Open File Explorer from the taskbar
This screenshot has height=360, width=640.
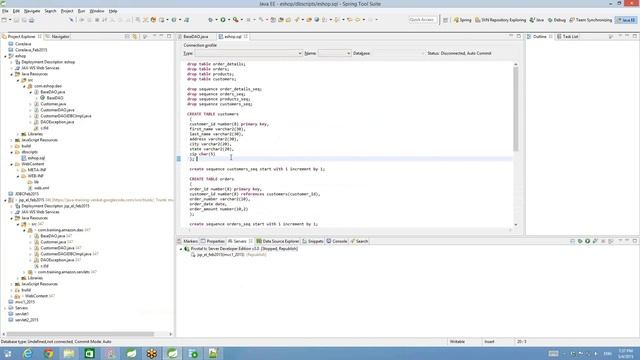tap(69, 353)
